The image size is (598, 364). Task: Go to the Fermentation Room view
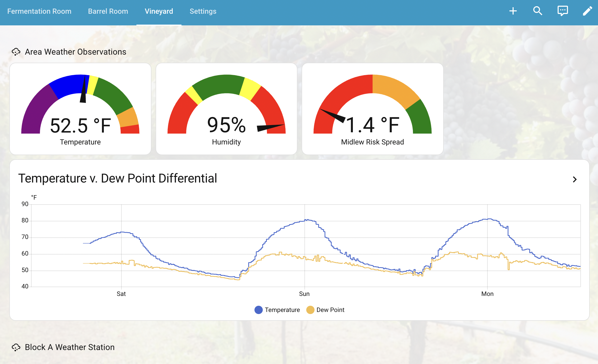click(39, 11)
